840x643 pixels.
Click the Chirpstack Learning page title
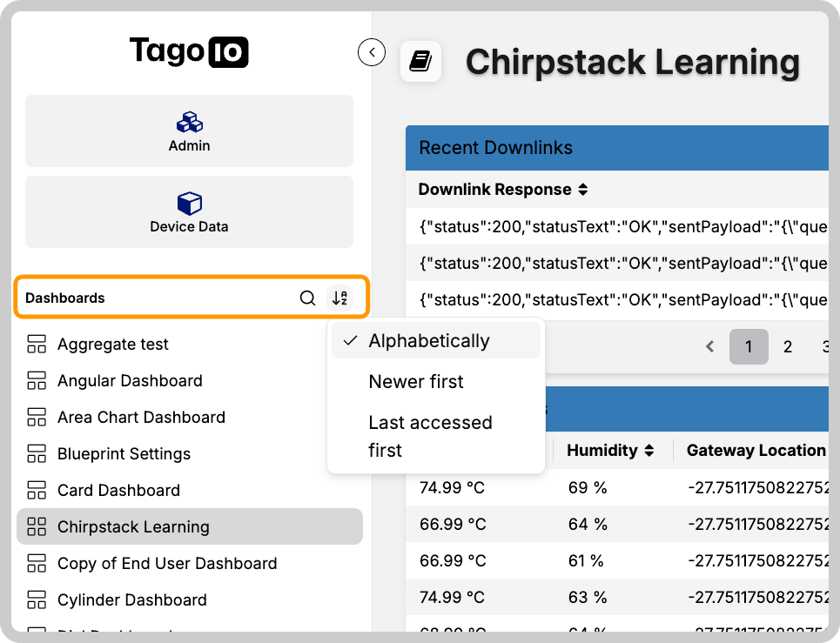click(x=633, y=62)
